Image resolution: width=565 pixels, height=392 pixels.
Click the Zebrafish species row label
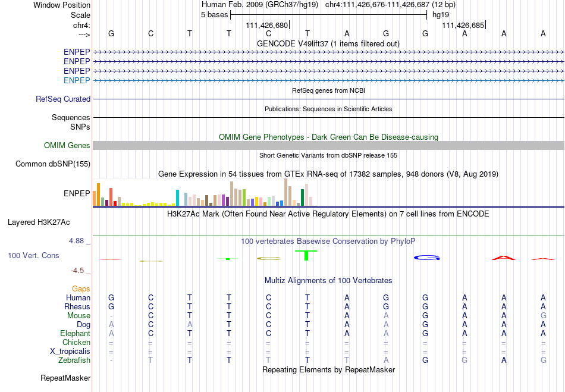pos(74,360)
